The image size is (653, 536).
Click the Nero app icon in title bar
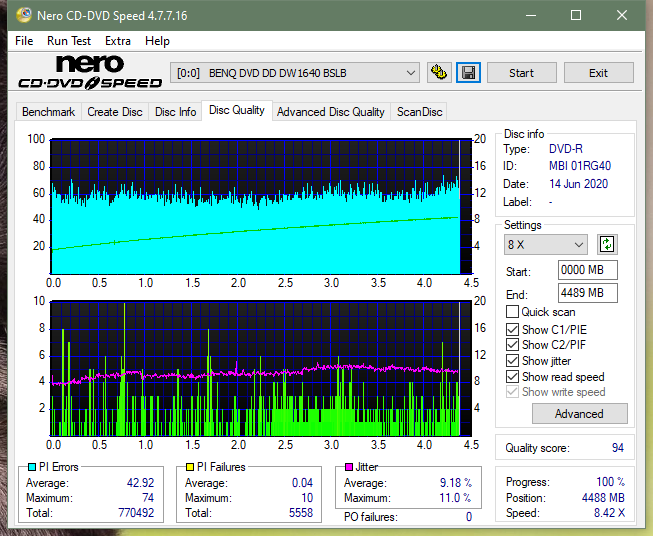pos(23,15)
